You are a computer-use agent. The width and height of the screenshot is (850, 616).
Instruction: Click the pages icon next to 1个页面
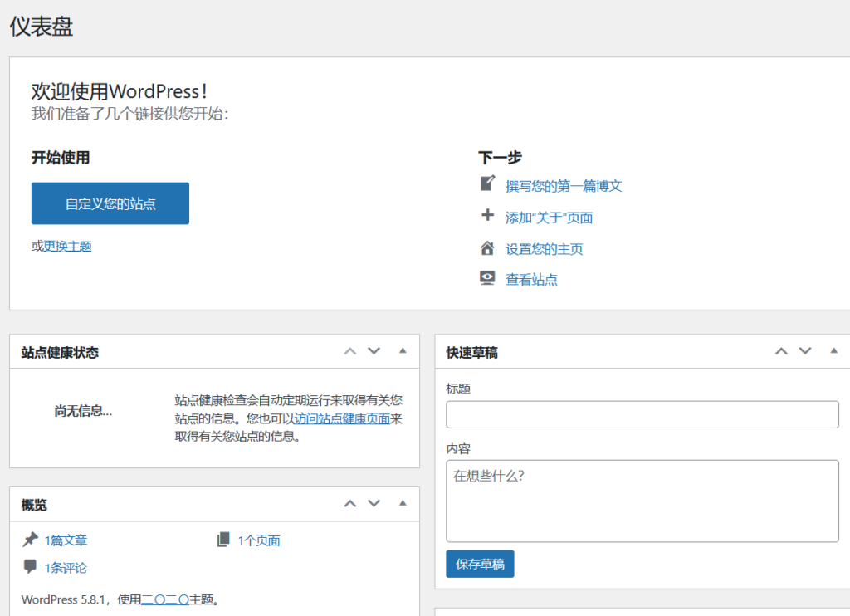point(223,539)
